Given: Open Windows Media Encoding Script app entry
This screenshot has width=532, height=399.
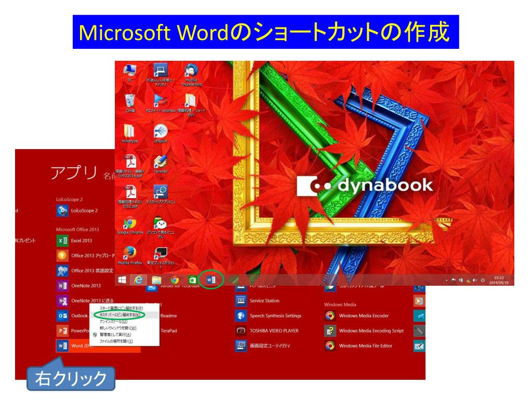Looking at the screenshot, I should point(364,331).
